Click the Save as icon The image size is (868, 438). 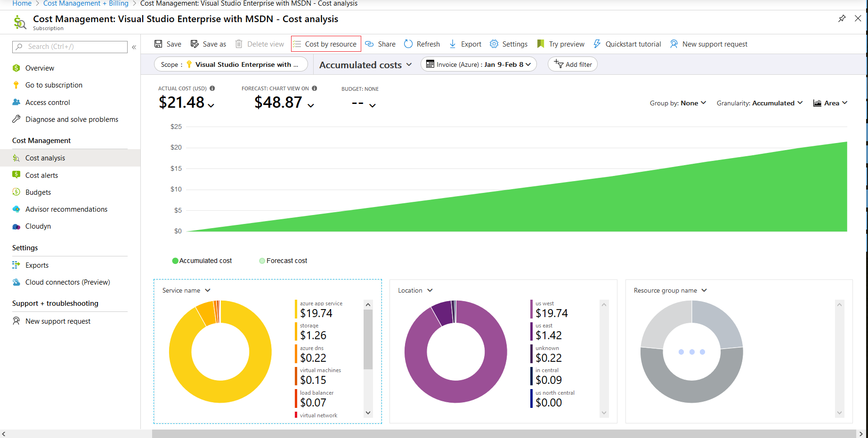coord(195,44)
